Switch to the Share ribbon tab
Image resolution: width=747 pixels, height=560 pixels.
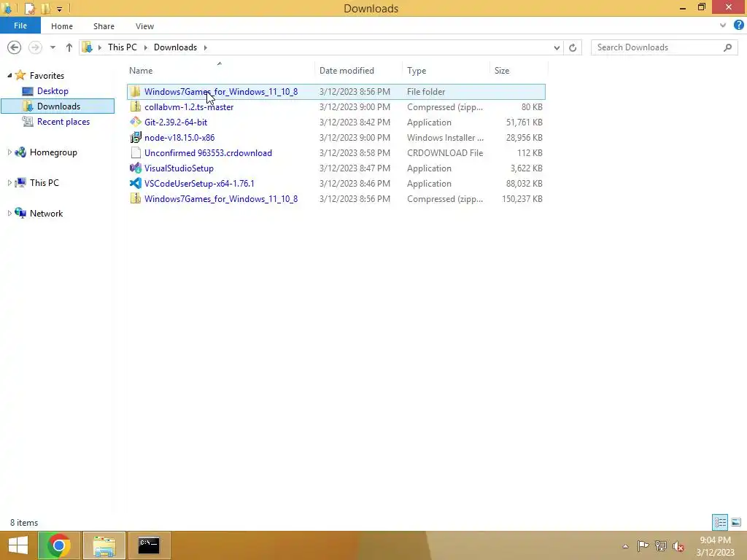(x=104, y=26)
